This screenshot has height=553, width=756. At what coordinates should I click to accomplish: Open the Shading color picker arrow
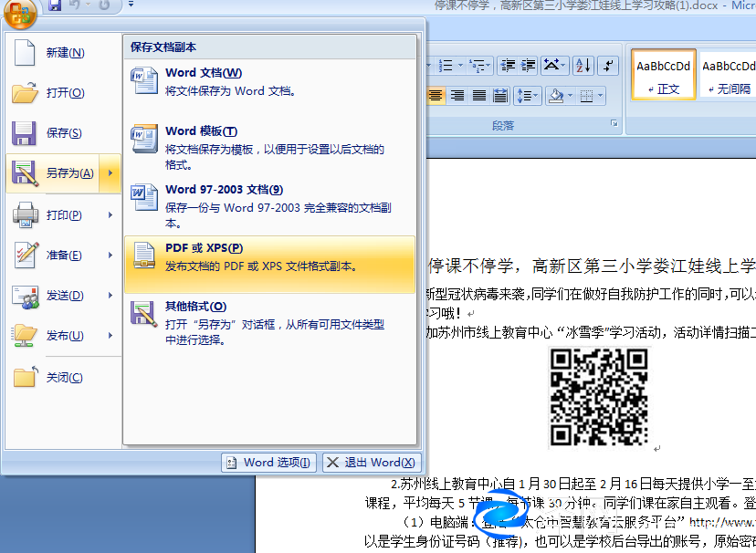pos(570,95)
